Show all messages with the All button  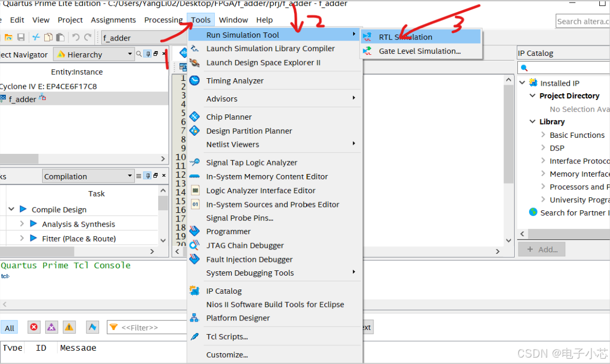[10, 328]
